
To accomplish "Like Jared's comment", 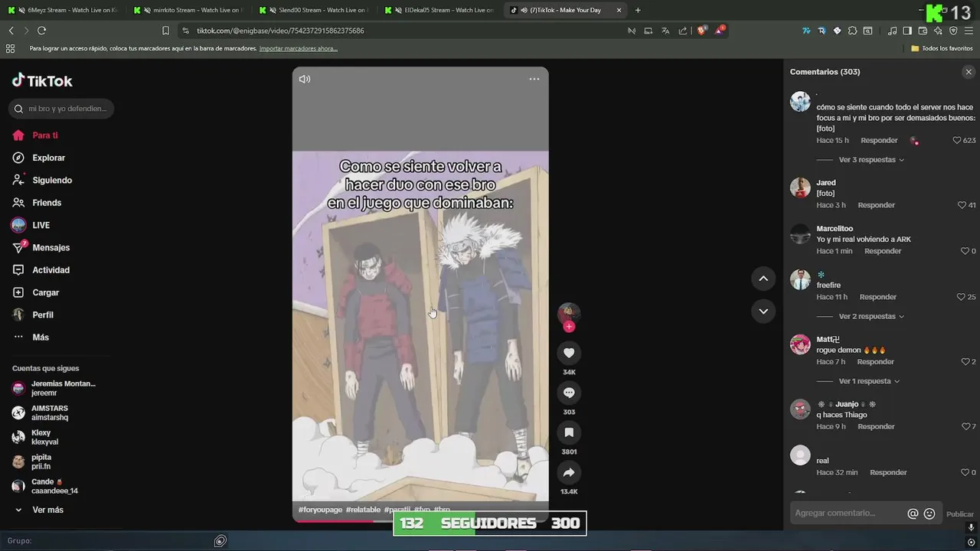I will pos(962,205).
